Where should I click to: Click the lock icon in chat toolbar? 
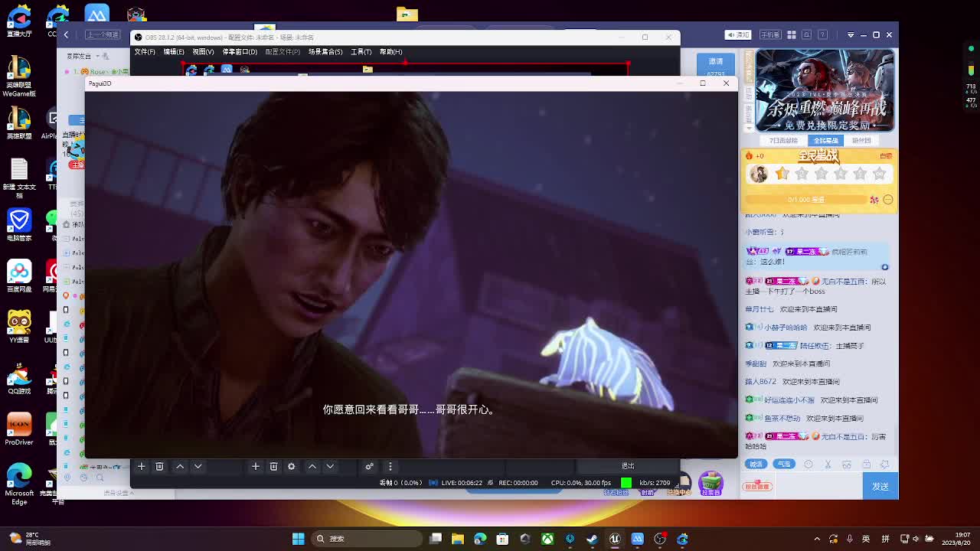click(x=866, y=464)
